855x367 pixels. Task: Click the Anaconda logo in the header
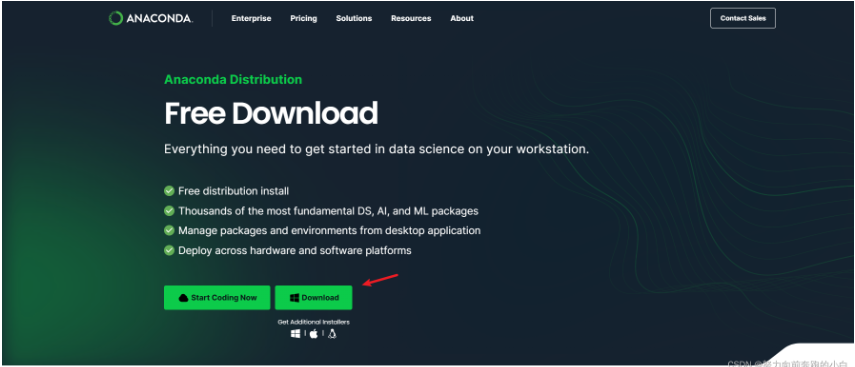pyautogui.click(x=150, y=19)
